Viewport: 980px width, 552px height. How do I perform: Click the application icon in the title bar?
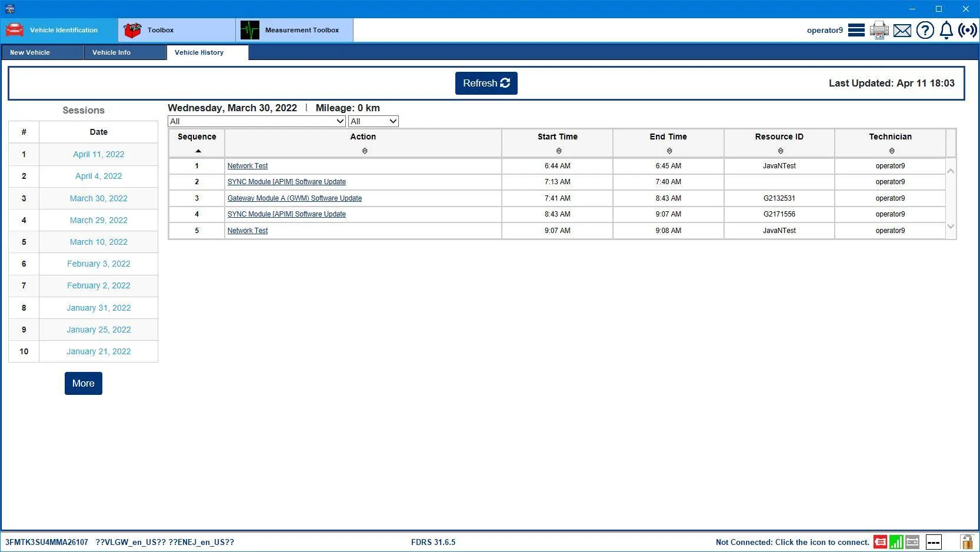pyautogui.click(x=10, y=9)
